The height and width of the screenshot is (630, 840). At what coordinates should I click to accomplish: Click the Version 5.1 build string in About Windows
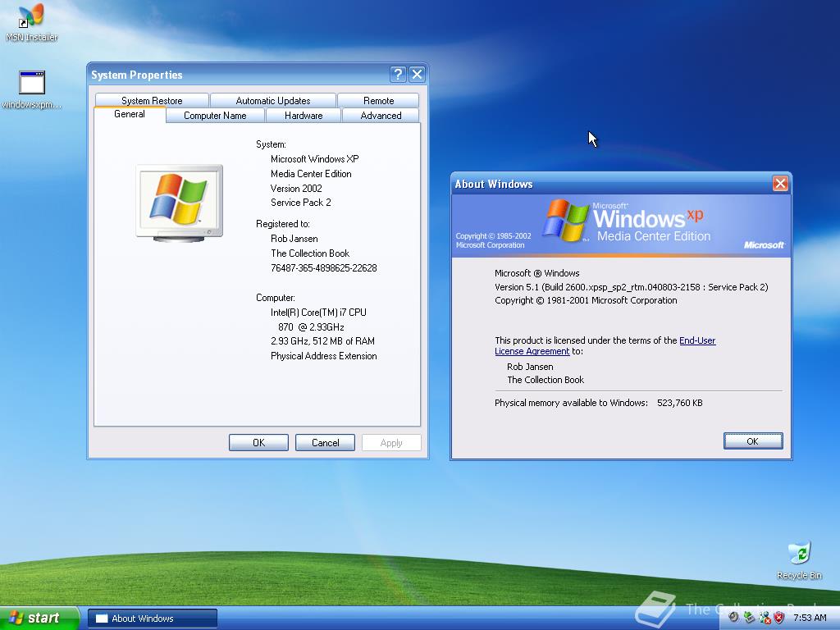click(631, 287)
